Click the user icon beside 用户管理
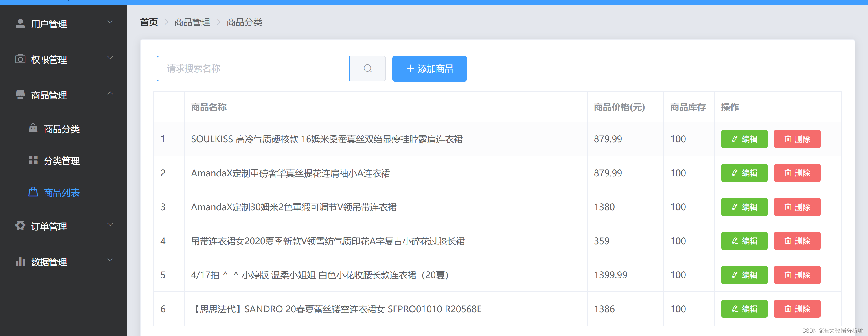Screen dimensions: 868x336 [20, 24]
